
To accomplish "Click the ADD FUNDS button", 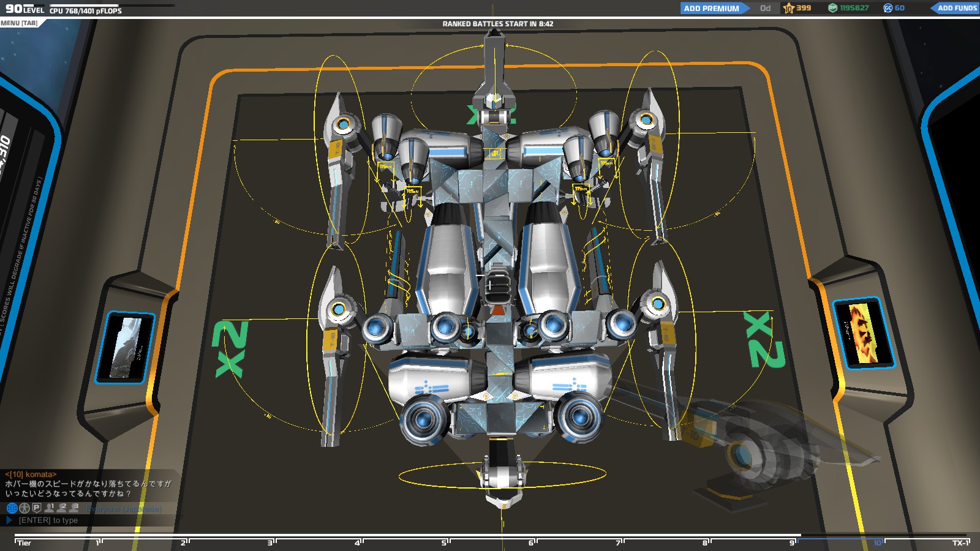I will 955,8.
